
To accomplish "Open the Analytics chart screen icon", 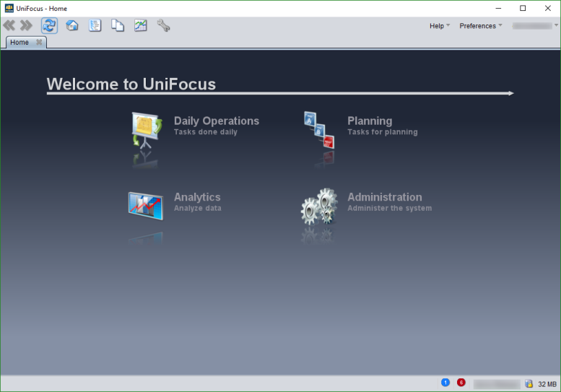I will coord(146,206).
